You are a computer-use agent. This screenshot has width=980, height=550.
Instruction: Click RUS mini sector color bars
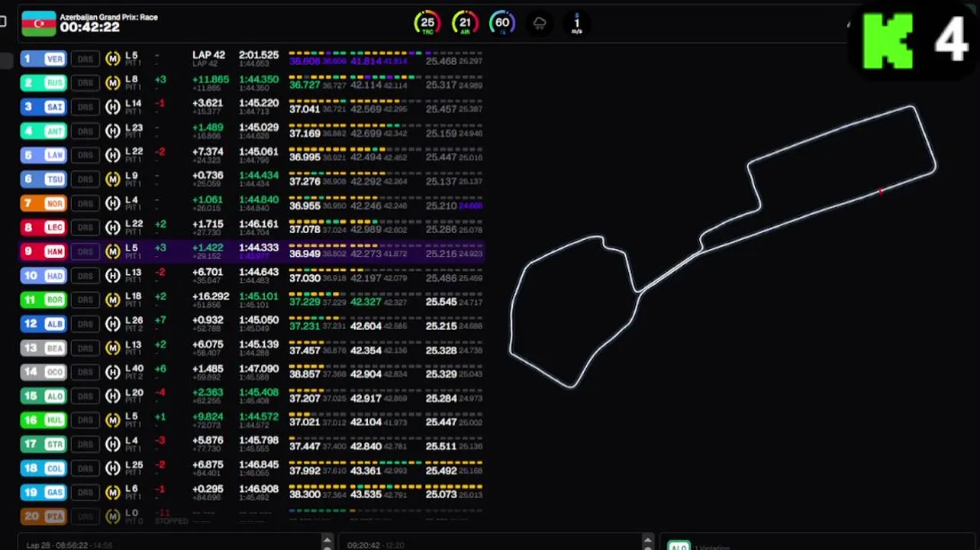click(385, 76)
